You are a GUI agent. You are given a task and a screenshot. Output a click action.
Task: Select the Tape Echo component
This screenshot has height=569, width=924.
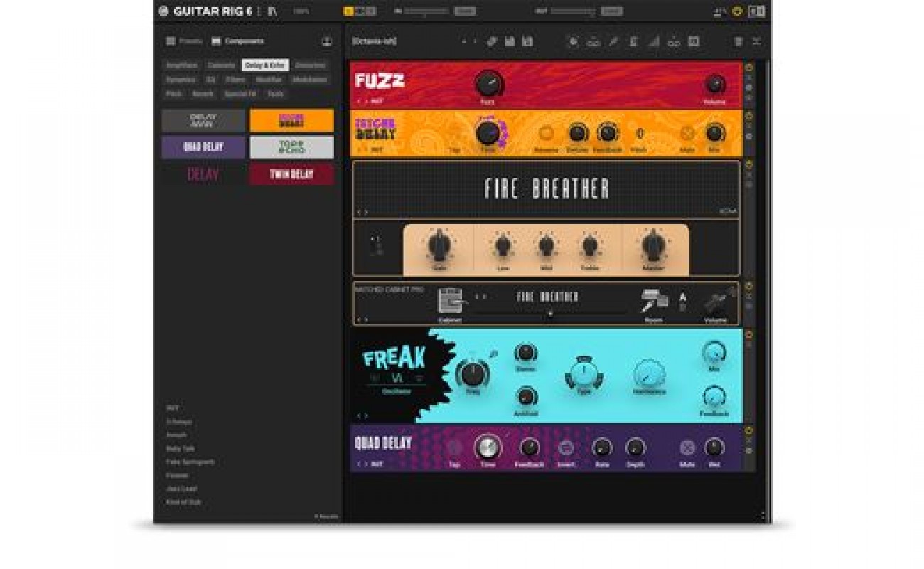291,147
